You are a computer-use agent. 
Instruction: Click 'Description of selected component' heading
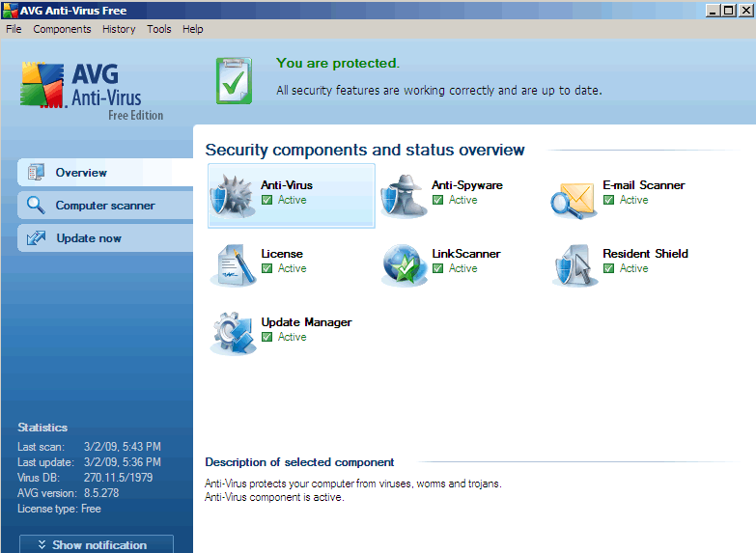(x=299, y=462)
